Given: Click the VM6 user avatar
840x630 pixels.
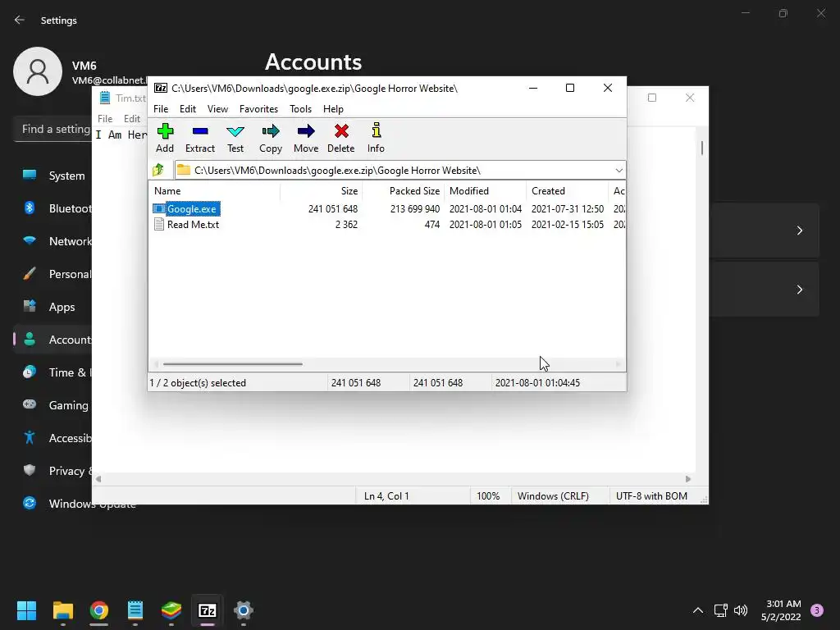Looking at the screenshot, I should [38, 71].
